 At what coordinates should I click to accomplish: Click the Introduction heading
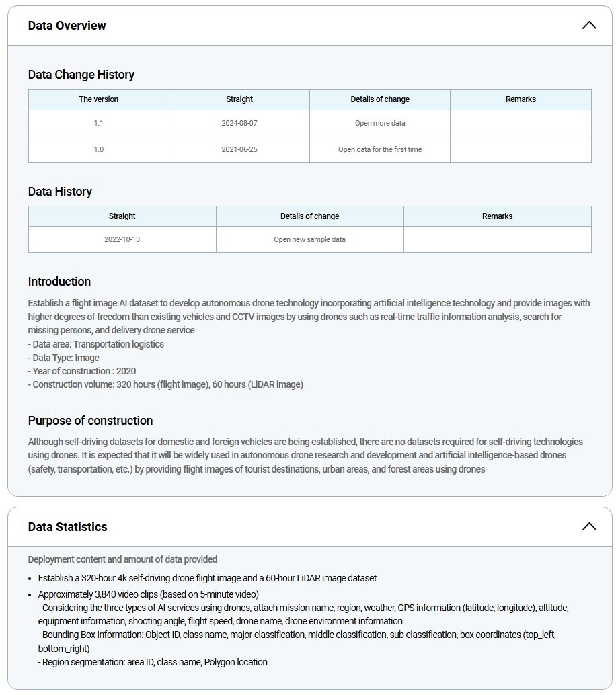click(59, 282)
